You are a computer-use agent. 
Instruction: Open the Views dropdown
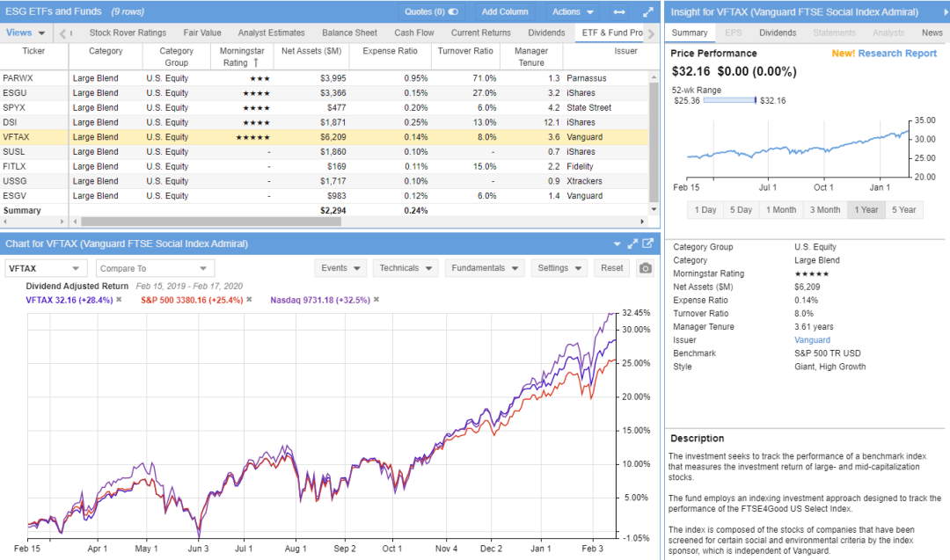[x=26, y=33]
